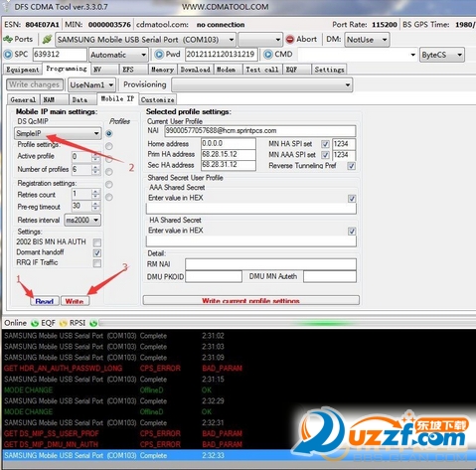
Task: Toggle MN AAA SPI set checkbox
Action: [x=325, y=155]
